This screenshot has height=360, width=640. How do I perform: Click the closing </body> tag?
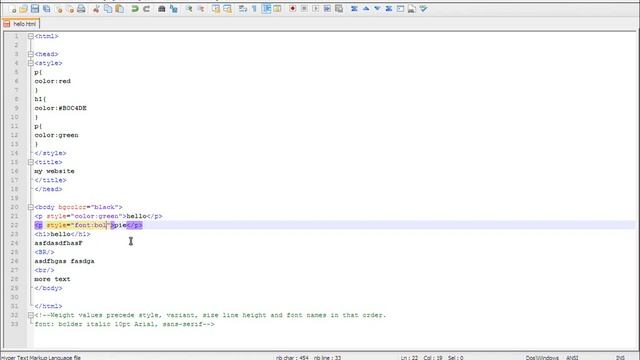point(49,288)
